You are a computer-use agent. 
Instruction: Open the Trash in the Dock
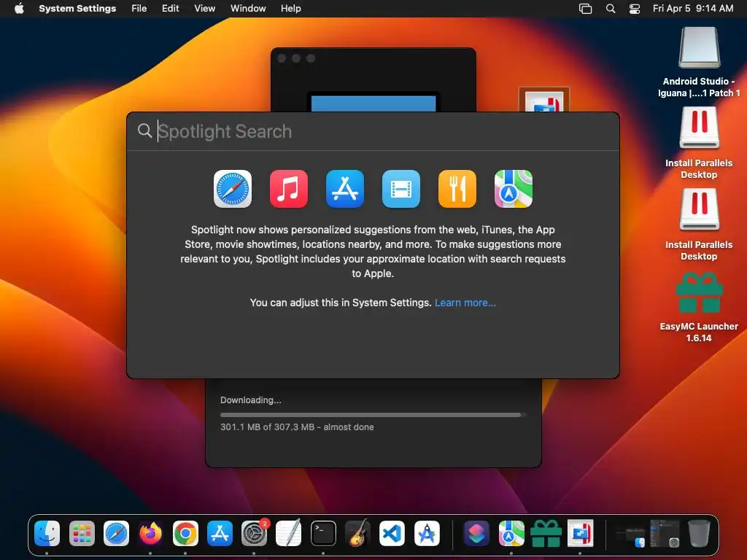699,533
